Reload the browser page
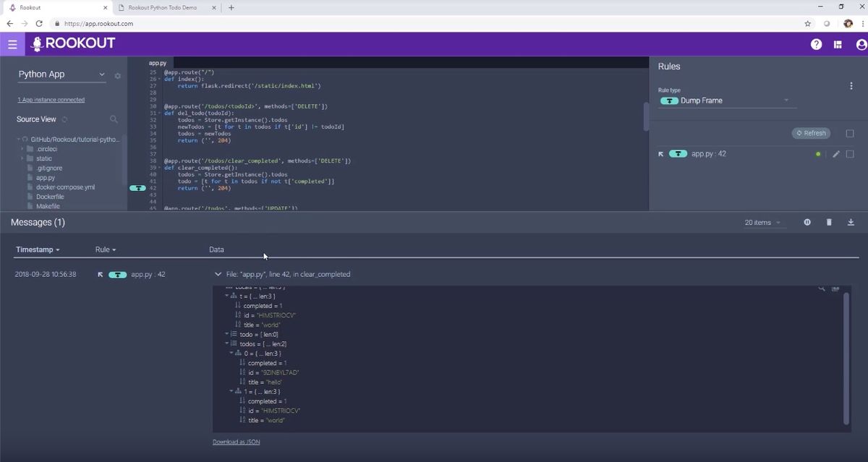 click(39, 23)
